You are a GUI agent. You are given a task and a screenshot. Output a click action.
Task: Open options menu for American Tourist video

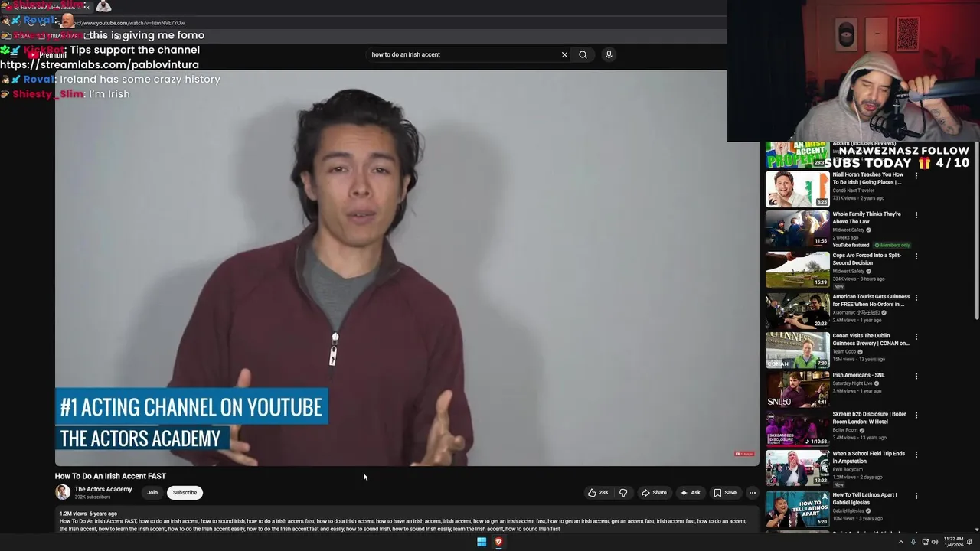[916, 298]
